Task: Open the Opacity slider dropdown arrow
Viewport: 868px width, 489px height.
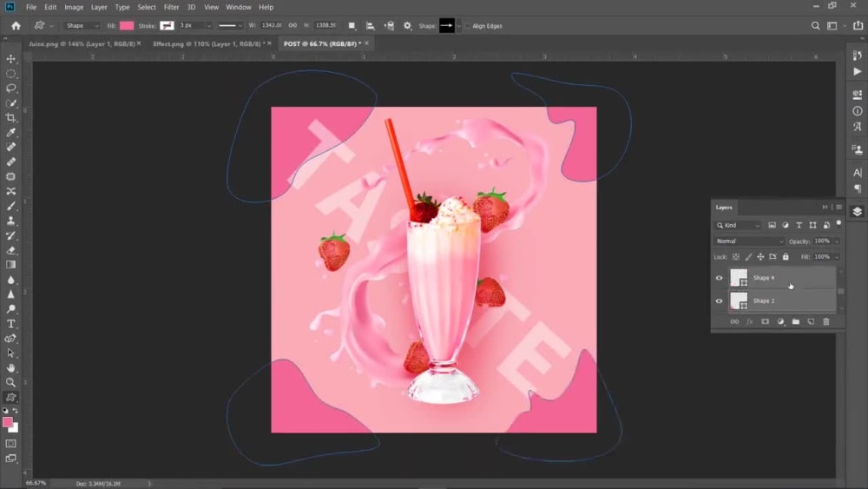Action: pos(837,241)
